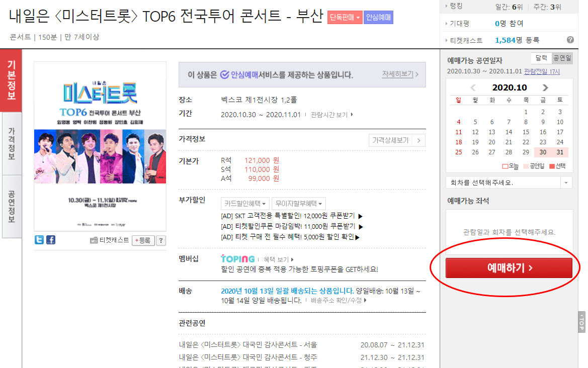Viewport: 588px width, 368px height.
Task: Click the 1,584명 ticketcast registrations count
Action: pyautogui.click(x=517, y=40)
